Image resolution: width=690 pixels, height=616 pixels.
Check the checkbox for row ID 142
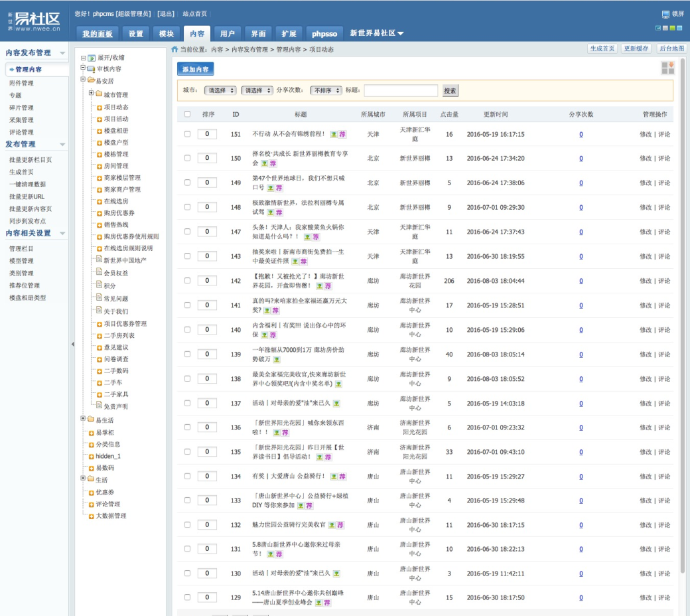point(188,281)
